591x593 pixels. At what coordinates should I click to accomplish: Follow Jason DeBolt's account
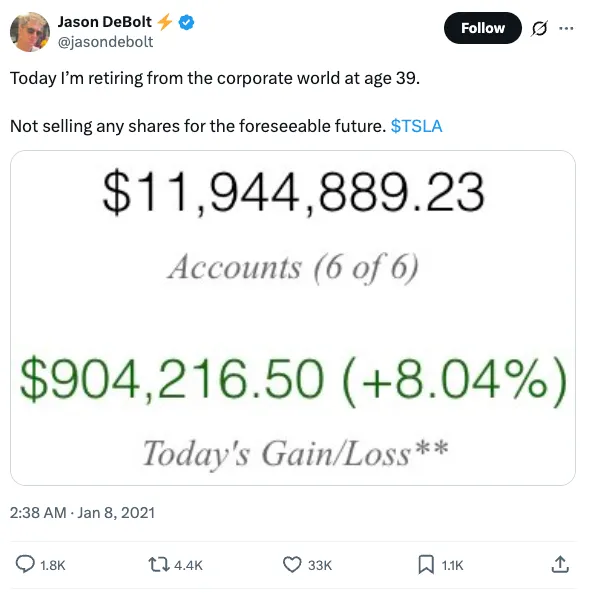pyautogui.click(x=482, y=28)
